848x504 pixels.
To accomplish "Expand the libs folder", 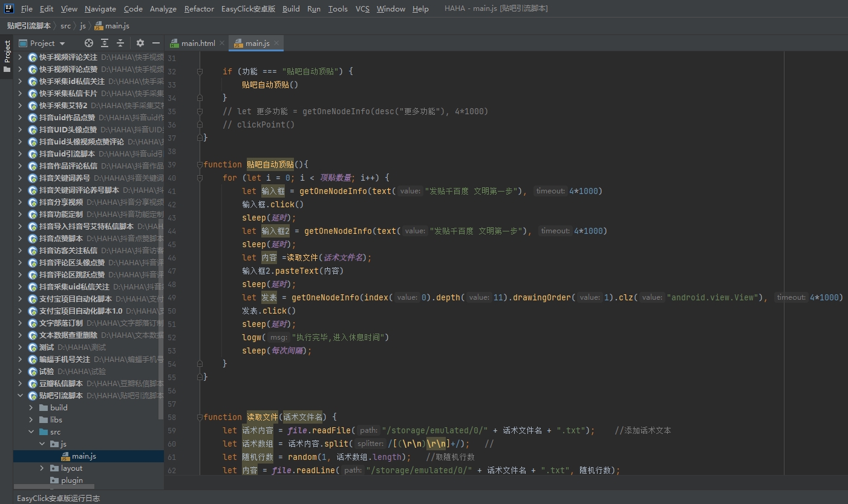I will [31, 420].
